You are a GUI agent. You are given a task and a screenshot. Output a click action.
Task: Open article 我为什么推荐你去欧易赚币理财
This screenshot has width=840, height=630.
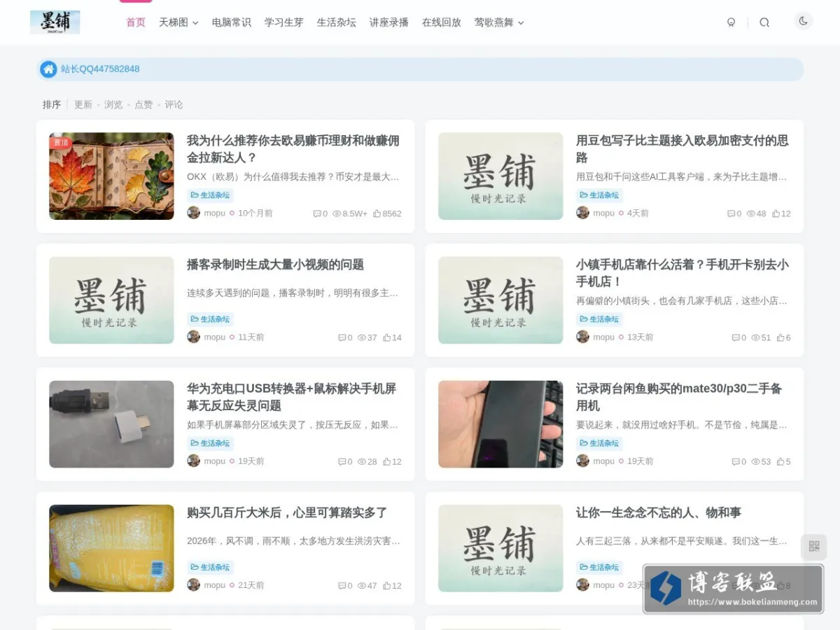(x=293, y=149)
